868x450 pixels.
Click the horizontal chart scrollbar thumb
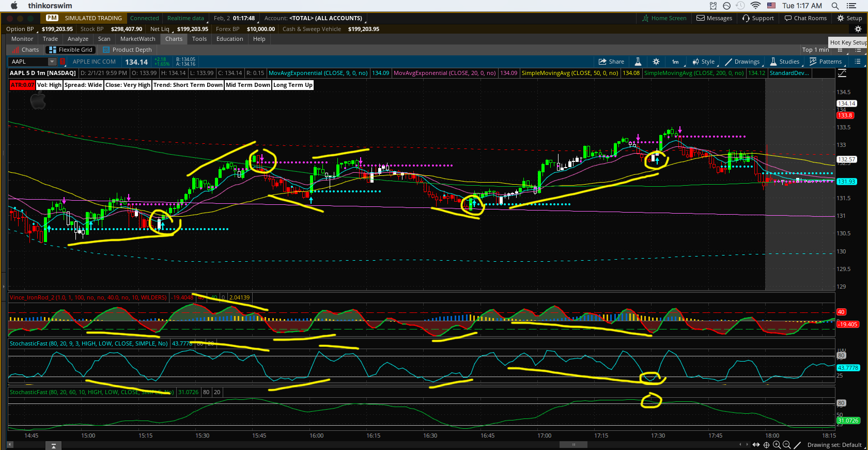click(x=573, y=444)
